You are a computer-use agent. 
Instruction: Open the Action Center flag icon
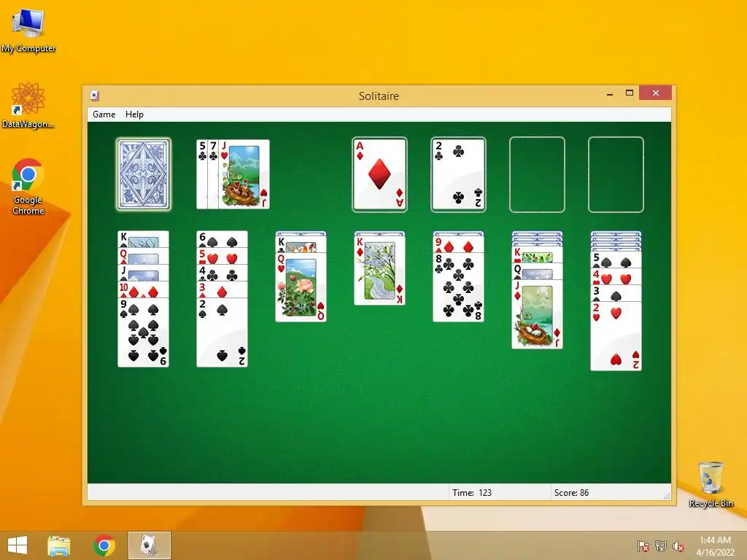tap(643, 546)
